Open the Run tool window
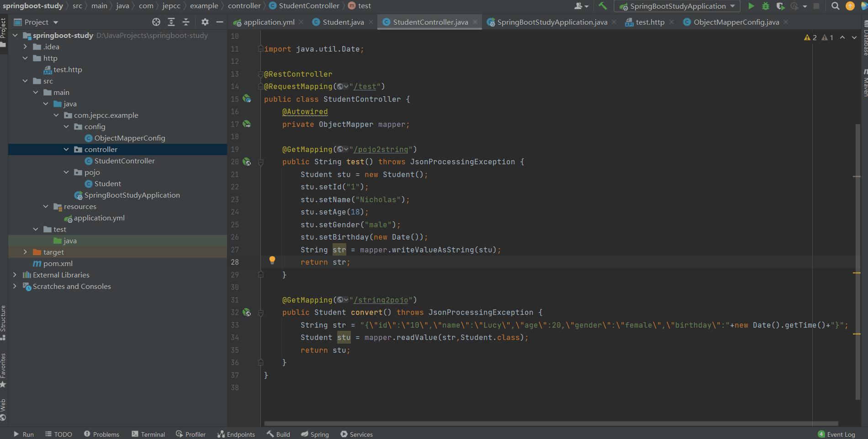Viewport: 868px width, 439px height. pos(23,434)
